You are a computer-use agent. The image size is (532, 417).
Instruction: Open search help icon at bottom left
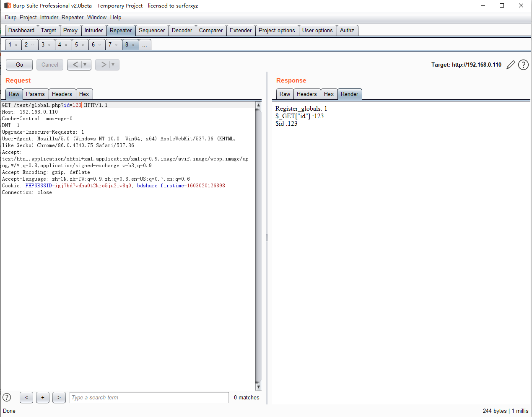click(x=7, y=397)
